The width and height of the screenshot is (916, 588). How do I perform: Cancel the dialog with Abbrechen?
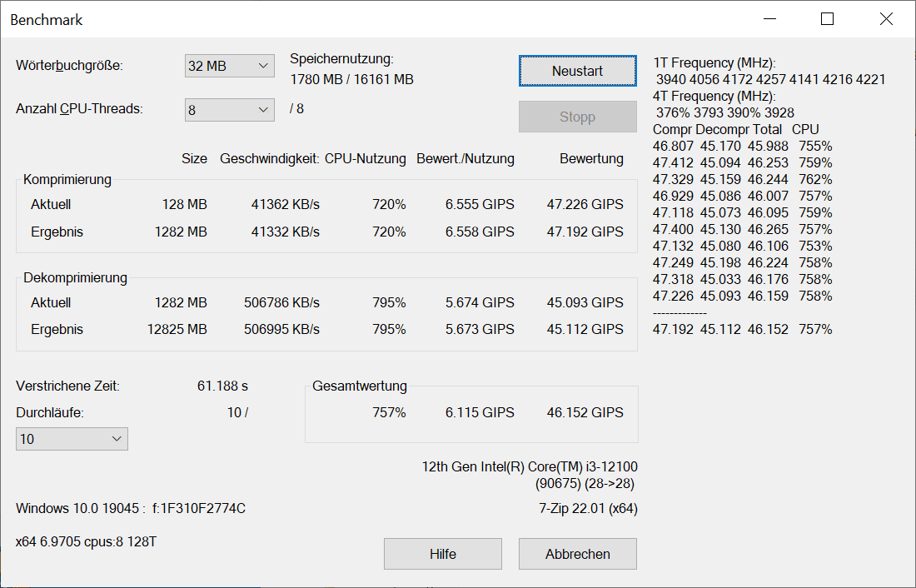tap(577, 554)
